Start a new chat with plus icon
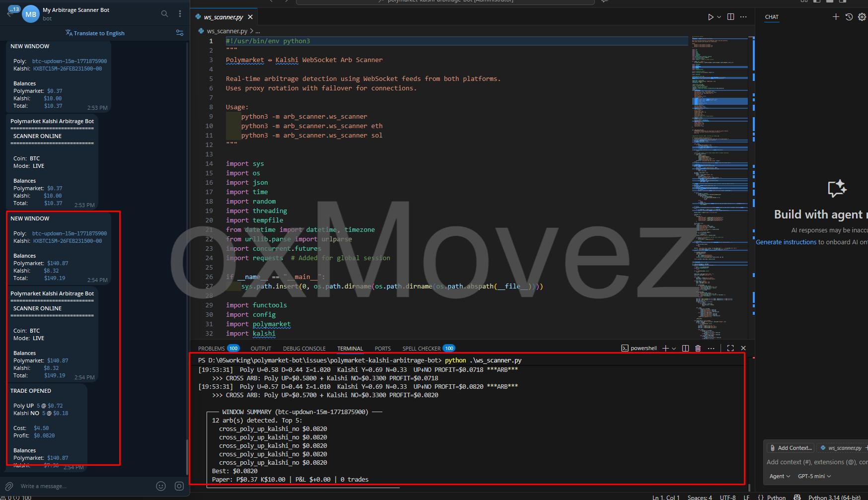 click(x=836, y=17)
